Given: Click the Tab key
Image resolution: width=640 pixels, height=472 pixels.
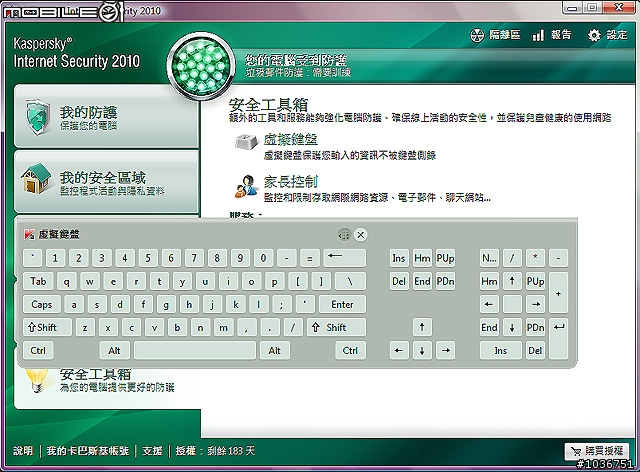Looking at the screenshot, I should [x=38, y=281].
